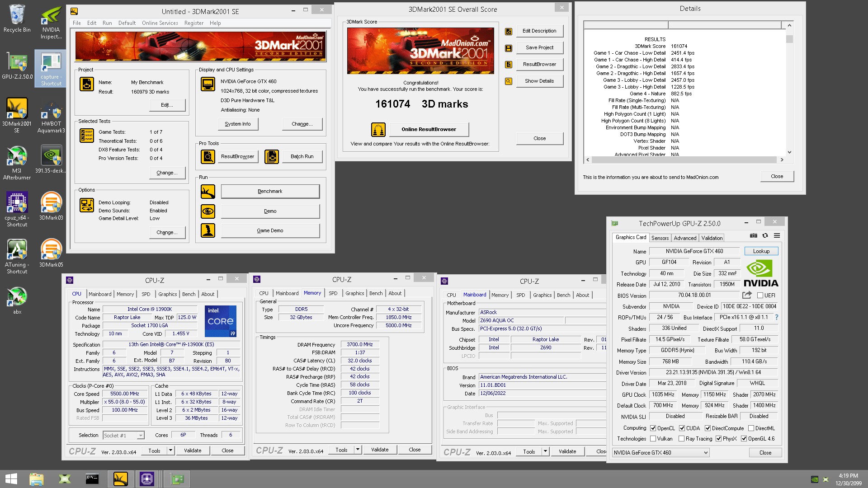The image size is (868, 488).
Task: Expand Tools dropdown arrow in CPU-Z CPU window
Action: point(170,450)
